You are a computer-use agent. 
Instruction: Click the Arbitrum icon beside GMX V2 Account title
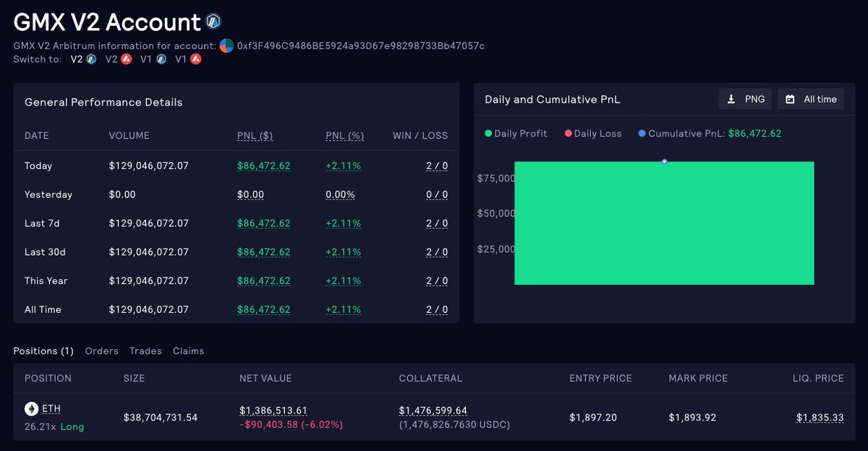(x=213, y=22)
